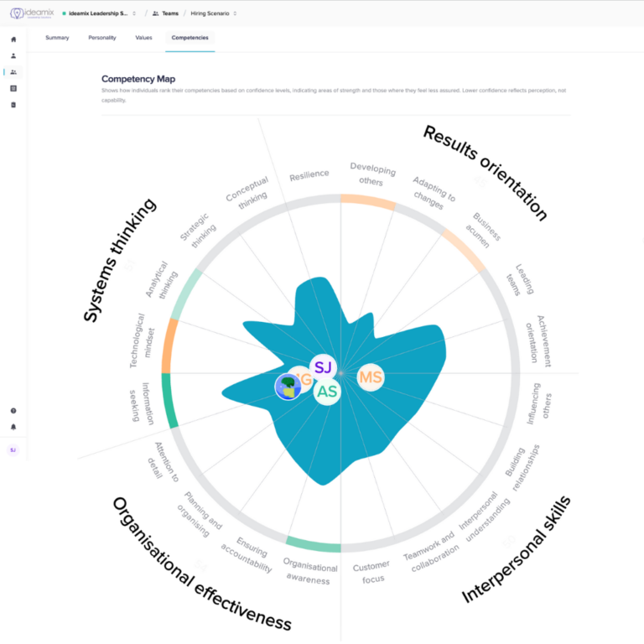This screenshot has height=644, width=644.
Task: Click the Teams breadcrumb link
Action: (x=164, y=13)
